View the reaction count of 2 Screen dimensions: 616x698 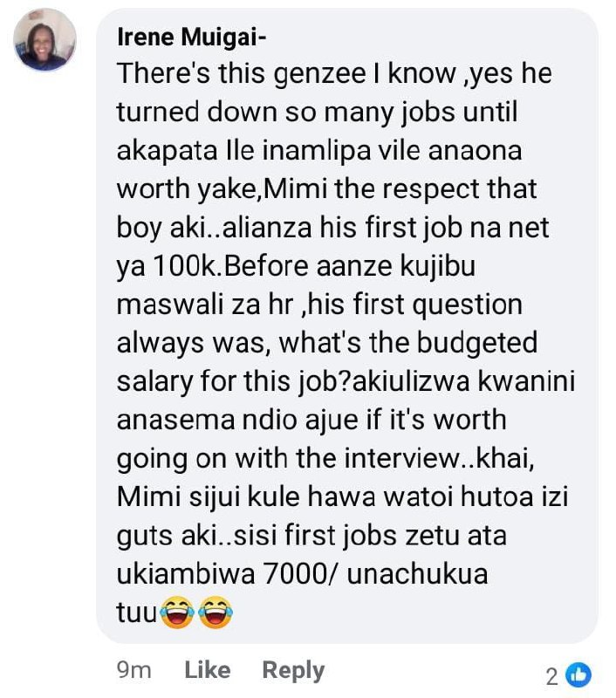point(552,677)
